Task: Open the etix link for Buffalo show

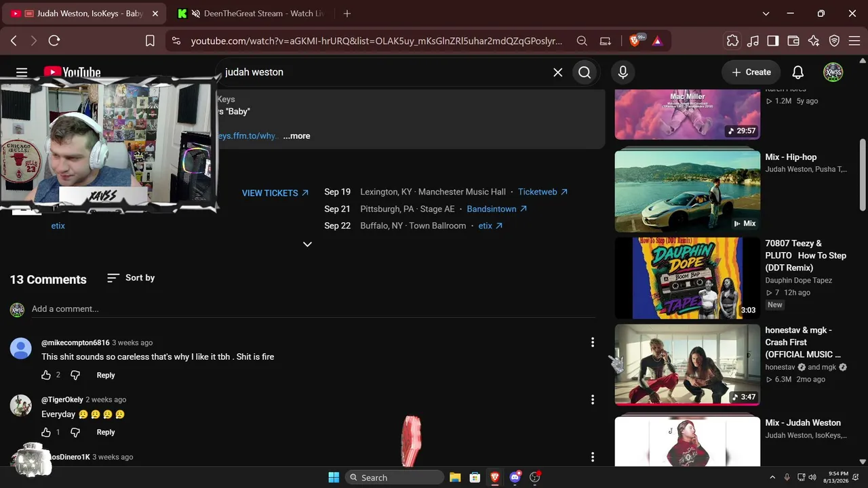Action: (490, 226)
